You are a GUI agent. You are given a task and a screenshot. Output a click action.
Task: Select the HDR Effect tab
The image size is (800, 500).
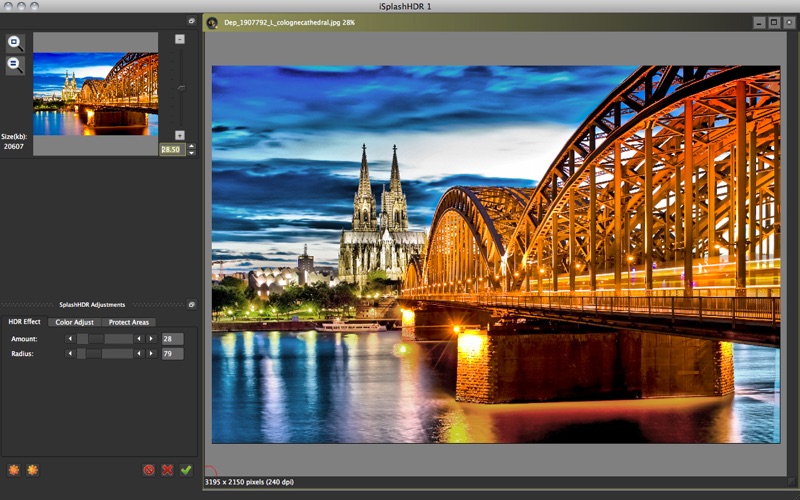point(24,322)
